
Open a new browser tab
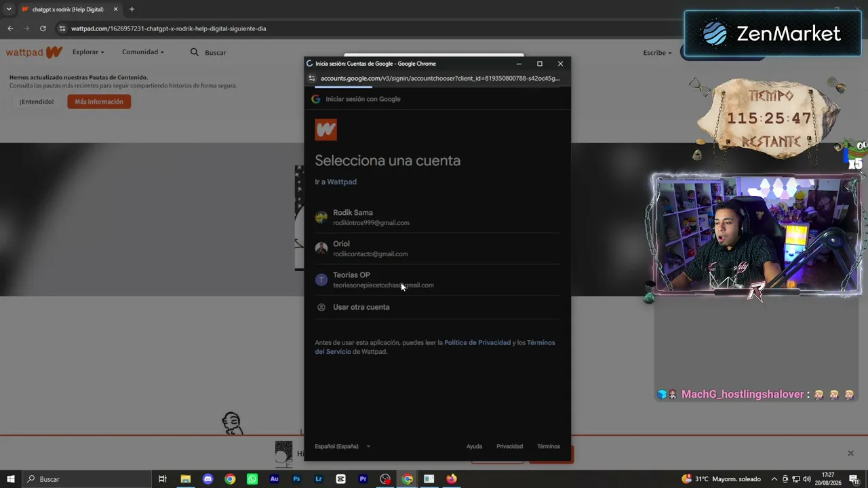click(132, 9)
